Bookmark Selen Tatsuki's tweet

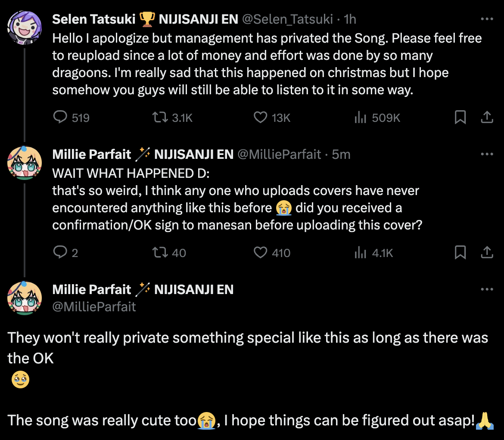460,117
